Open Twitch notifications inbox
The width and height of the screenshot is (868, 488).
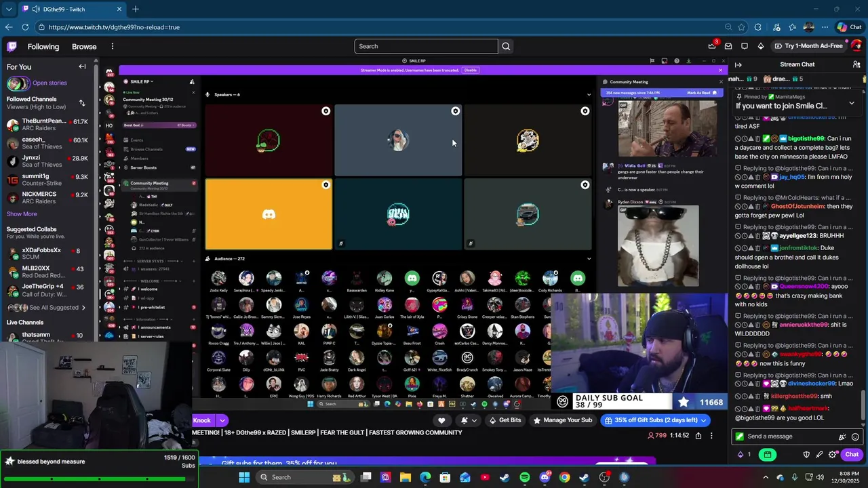tap(728, 46)
